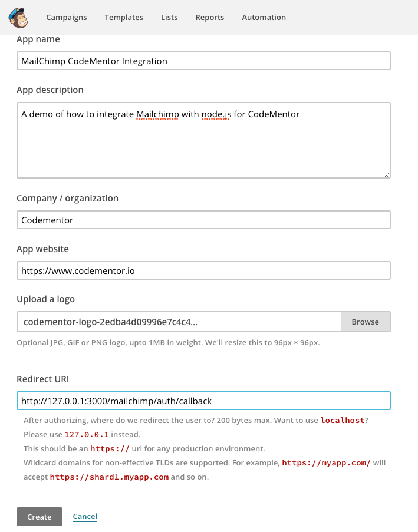Click the Upload a logo label
This screenshot has width=418, height=532.
point(46,299)
